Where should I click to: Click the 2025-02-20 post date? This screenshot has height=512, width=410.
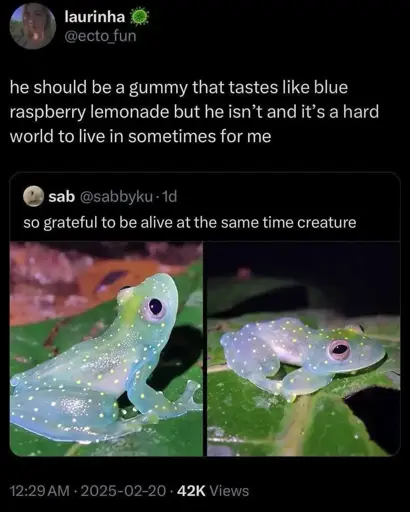tap(123, 491)
